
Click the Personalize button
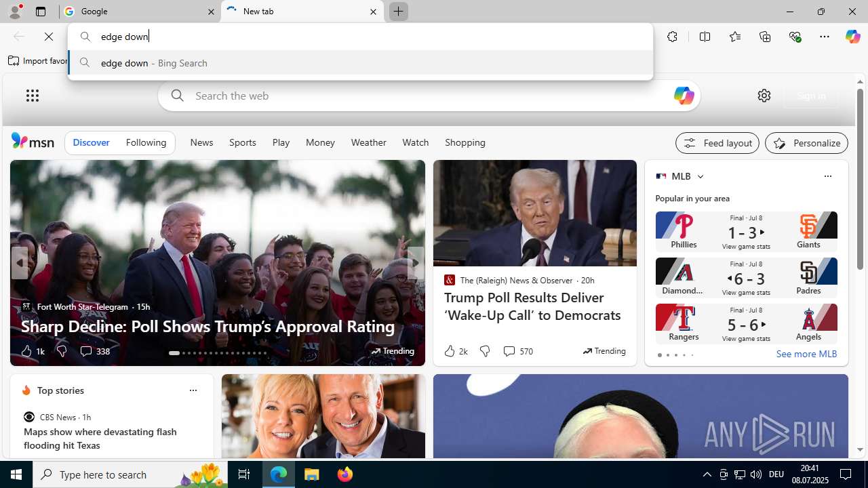[806, 143]
